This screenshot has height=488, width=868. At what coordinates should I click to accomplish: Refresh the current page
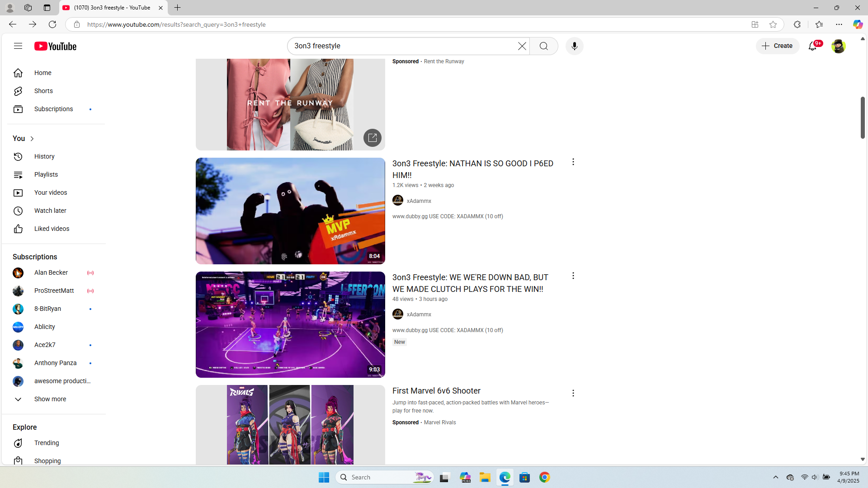(x=52, y=24)
